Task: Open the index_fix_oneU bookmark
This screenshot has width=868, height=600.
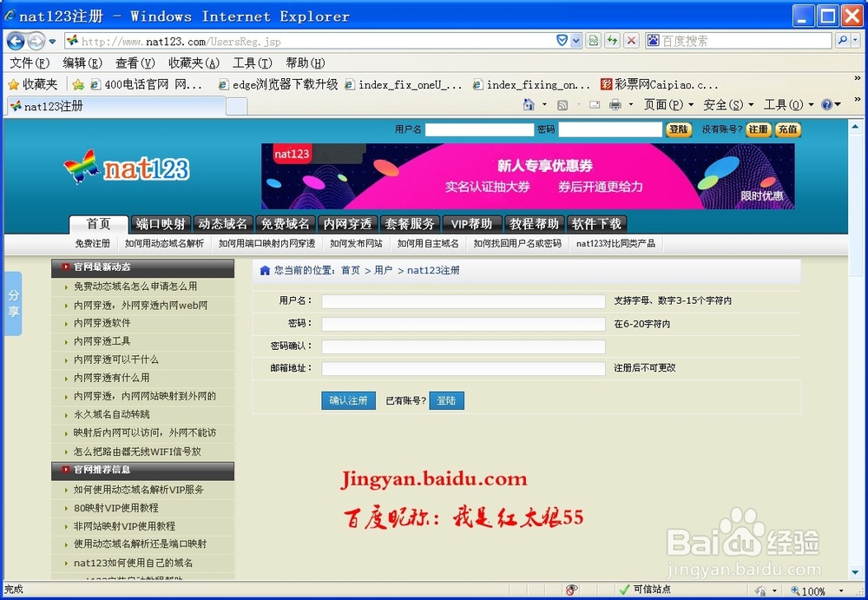Action: tap(404, 84)
